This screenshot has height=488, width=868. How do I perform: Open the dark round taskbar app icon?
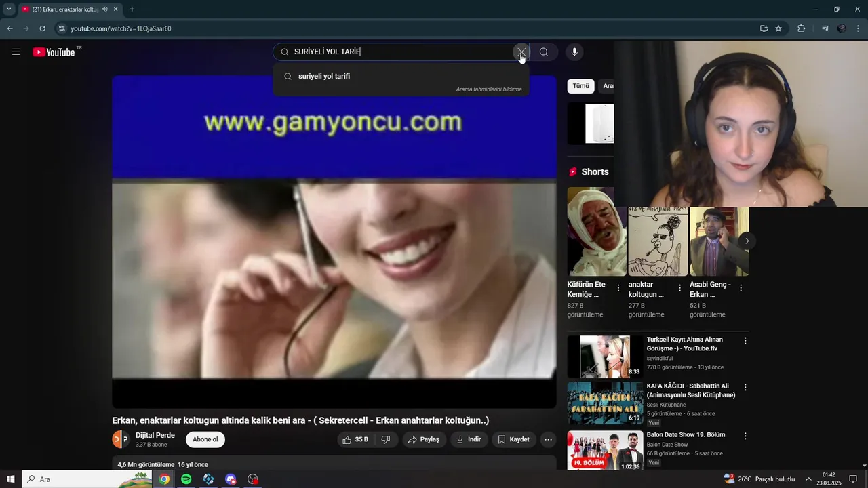point(253,479)
